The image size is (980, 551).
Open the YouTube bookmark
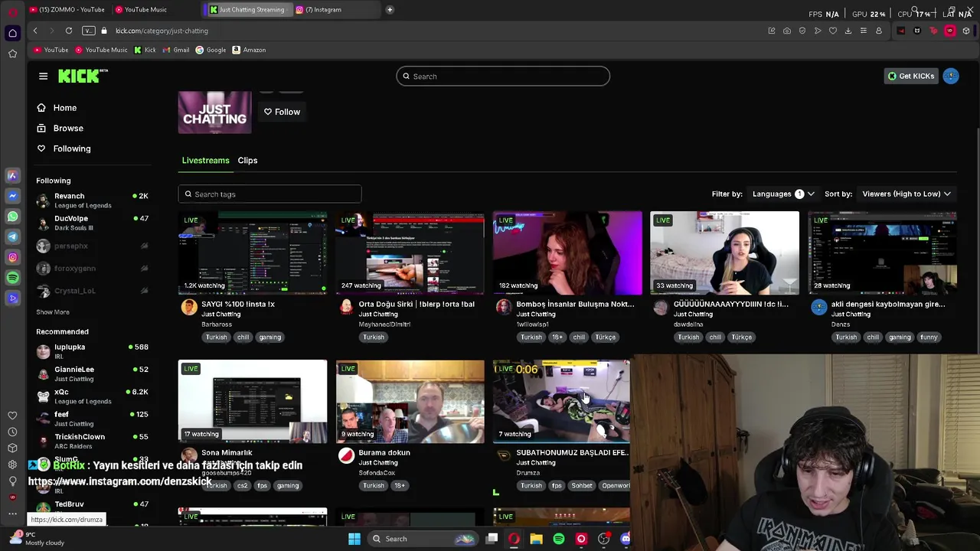(x=51, y=50)
